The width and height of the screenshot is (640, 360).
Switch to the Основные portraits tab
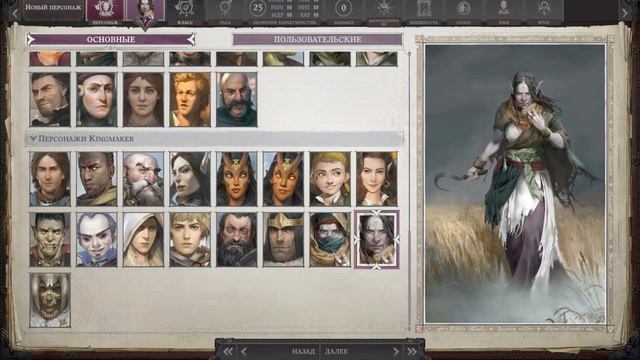(111, 39)
